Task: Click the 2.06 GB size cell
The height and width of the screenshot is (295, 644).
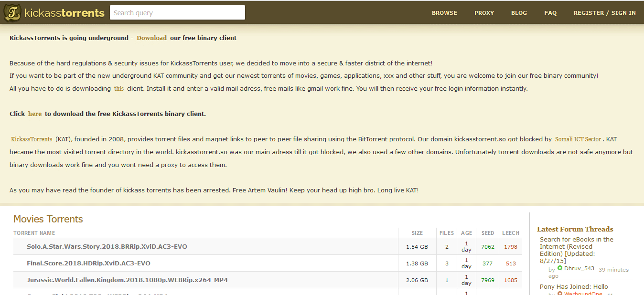Action: coord(417,280)
